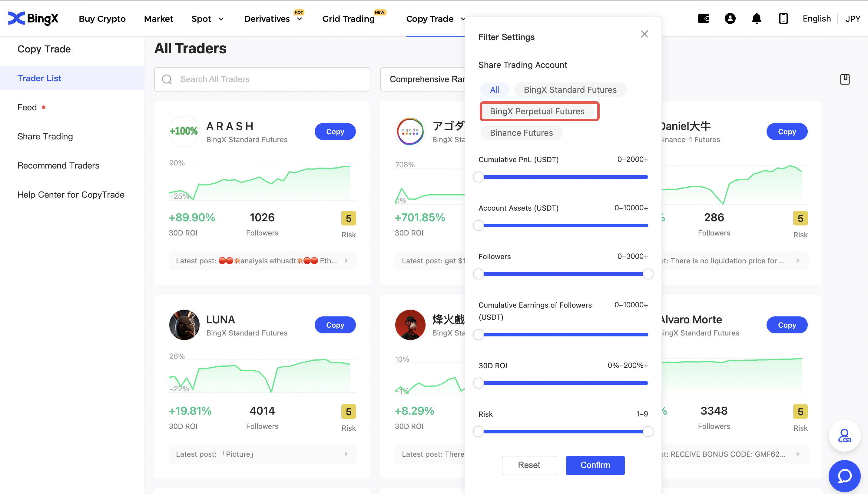868x494 pixels.
Task: Open Share Trading in sidebar
Action: click(45, 136)
